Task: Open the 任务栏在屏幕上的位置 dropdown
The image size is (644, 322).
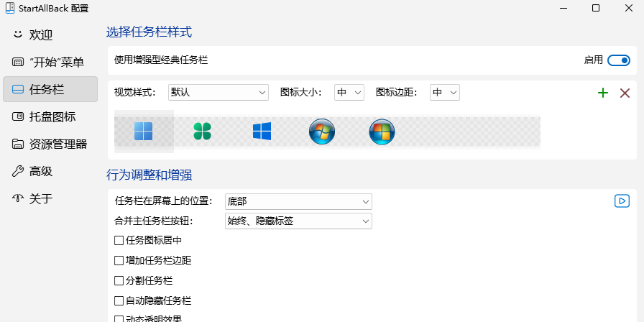Action: [x=298, y=202]
